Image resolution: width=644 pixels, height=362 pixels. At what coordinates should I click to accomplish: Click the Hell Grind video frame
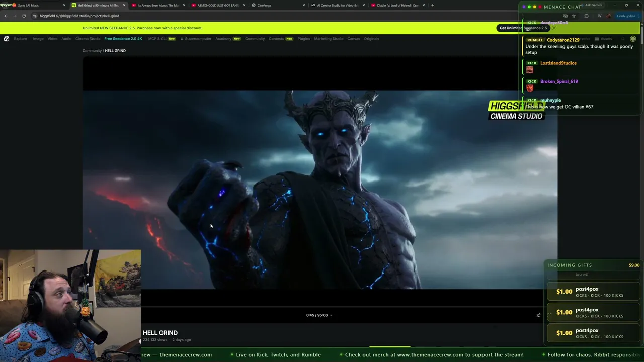320,190
